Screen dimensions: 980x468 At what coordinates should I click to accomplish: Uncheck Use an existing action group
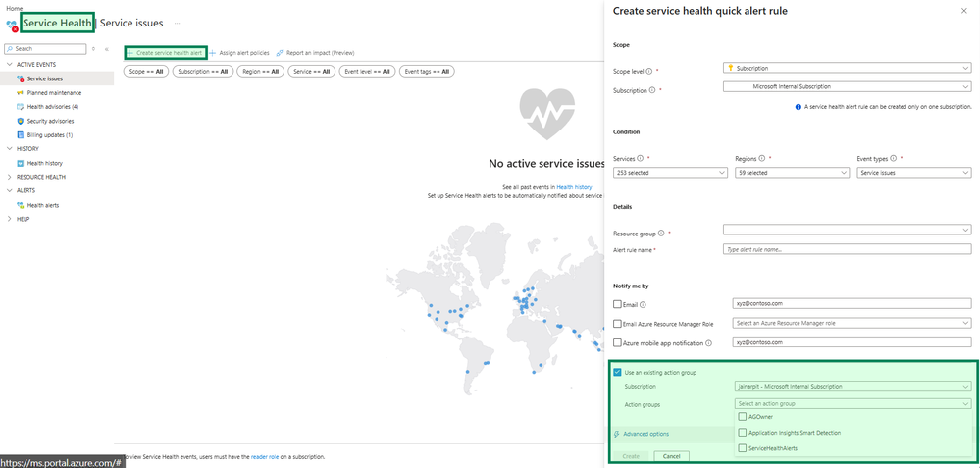(x=617, y=373)
